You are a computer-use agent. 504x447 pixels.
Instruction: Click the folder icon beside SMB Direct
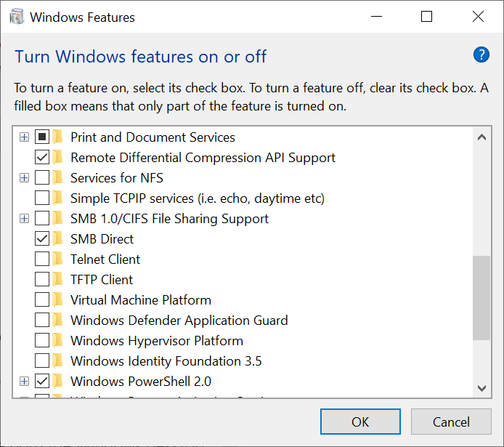(57, 238)
